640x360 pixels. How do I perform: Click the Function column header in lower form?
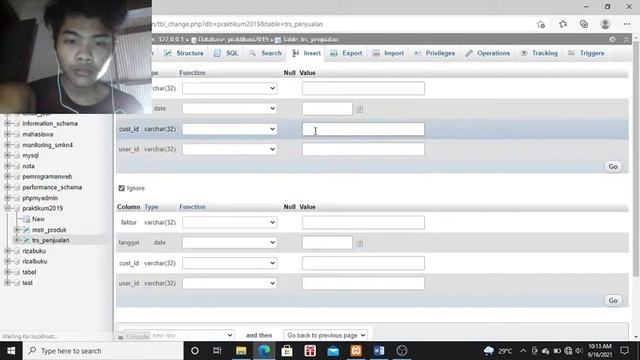[x=192, y=207]
